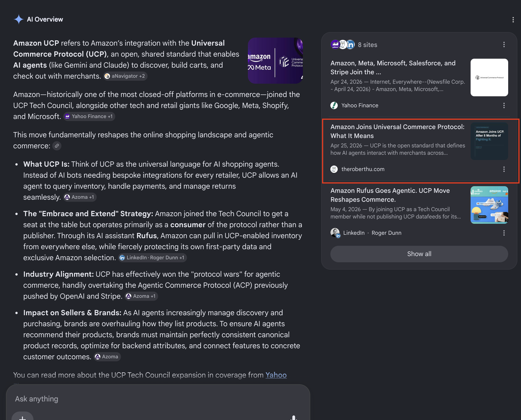Open 'Amazon, Meta, Microsoft, Salesforce, and Stripe Join the ...' result
The image size is (521, 420).
(x=393, y=67)
